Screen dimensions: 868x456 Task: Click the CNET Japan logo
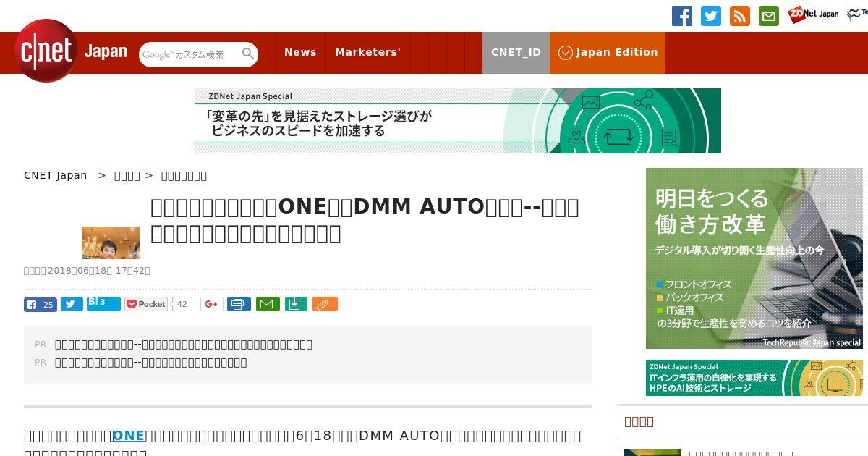[71, 51]
